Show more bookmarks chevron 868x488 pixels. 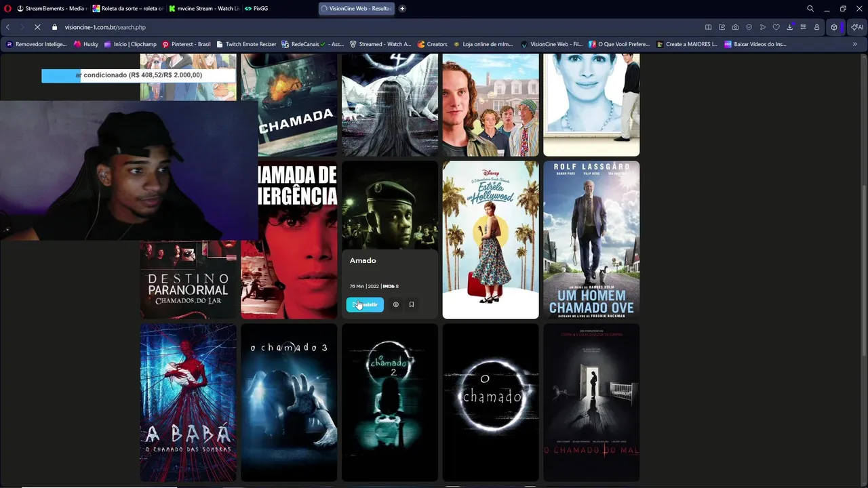(854, 44)
